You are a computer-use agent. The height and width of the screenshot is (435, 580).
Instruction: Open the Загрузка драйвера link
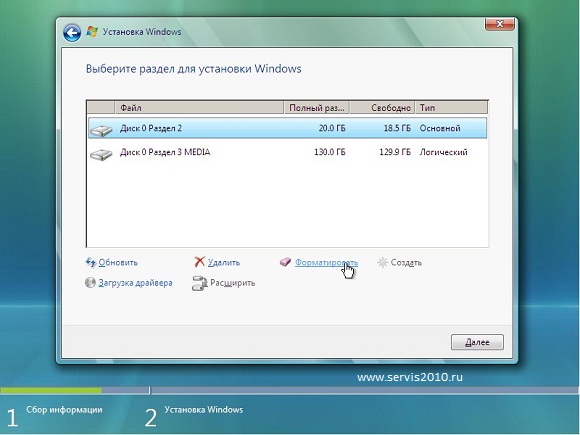click(x=135, y=283)
